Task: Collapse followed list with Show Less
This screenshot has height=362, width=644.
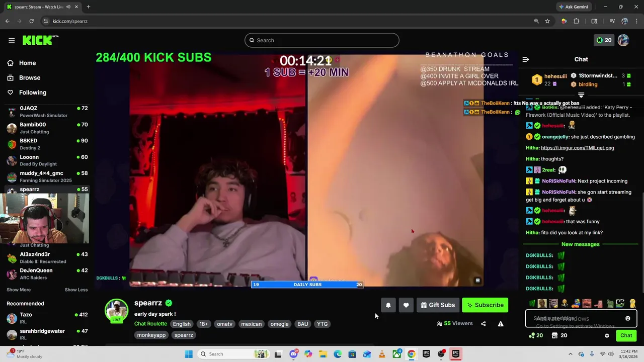Action: [x=76, y=290]
